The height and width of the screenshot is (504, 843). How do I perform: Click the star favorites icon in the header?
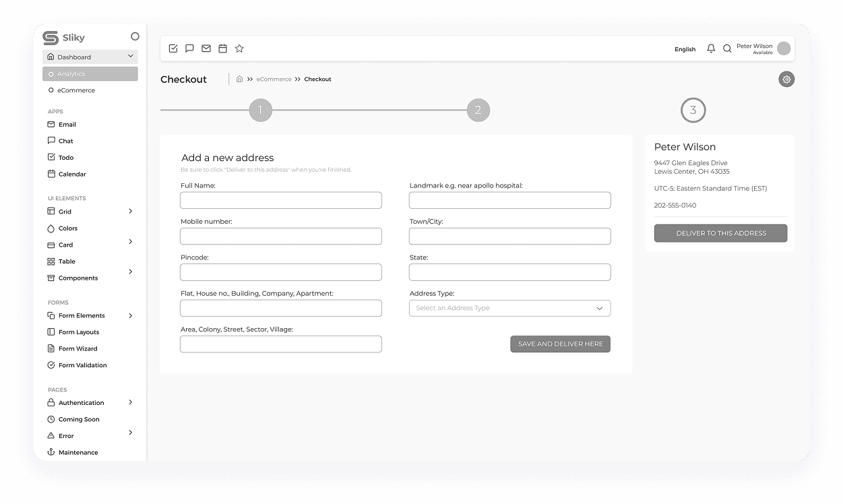tap(239, 48)
